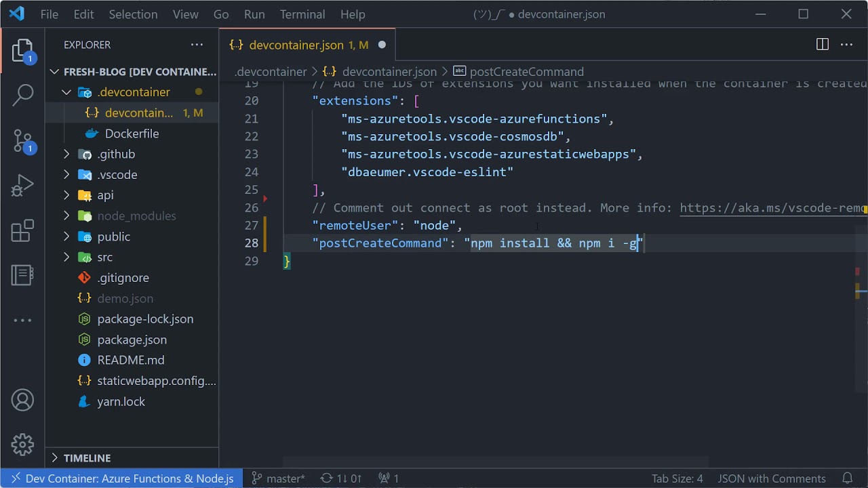Click horizontal scrollbar of the editor
Screen dimensions: 868x488
tap(496, 462)
